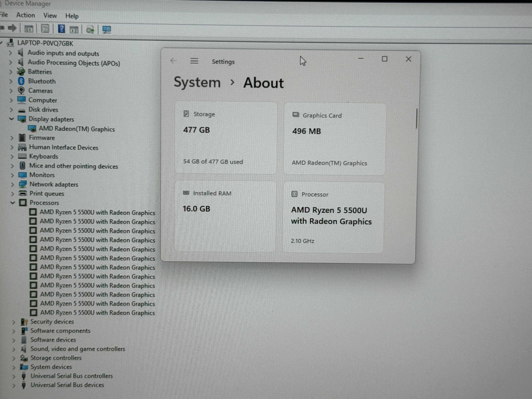Expand Audio Processing Objects (APOs) category
Image resolution: width=532 pixels, height=399 pixels.
pyautogui.click(x=11, y=62)
